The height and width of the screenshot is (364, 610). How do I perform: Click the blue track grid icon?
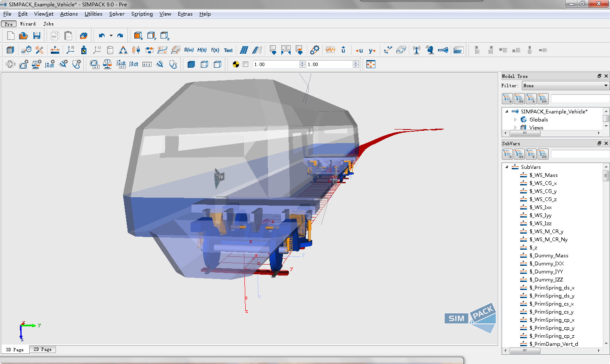244,50
